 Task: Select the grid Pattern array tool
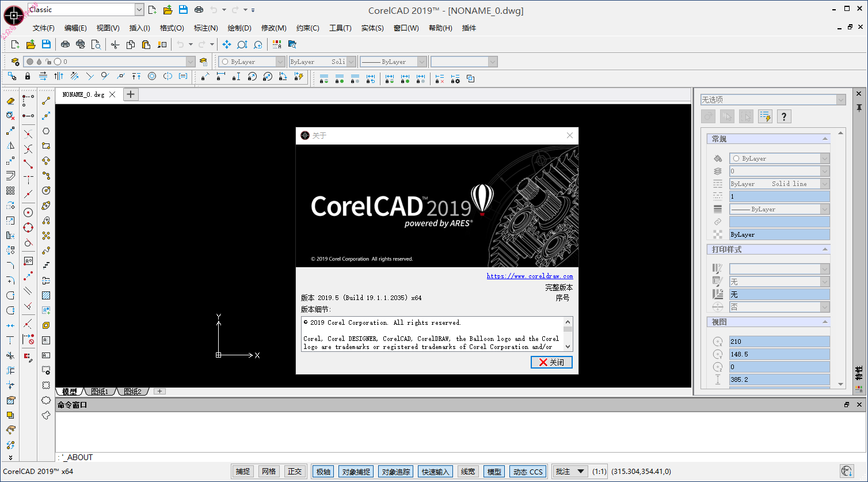10,191
